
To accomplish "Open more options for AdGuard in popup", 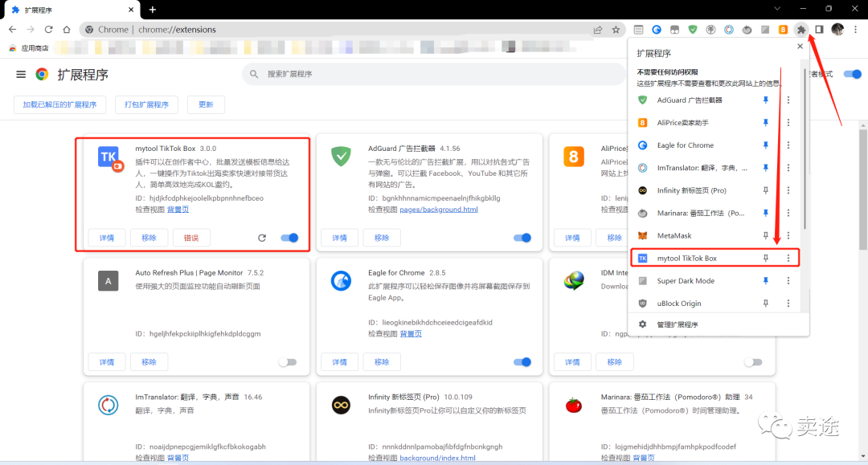I will pos(788,100).
